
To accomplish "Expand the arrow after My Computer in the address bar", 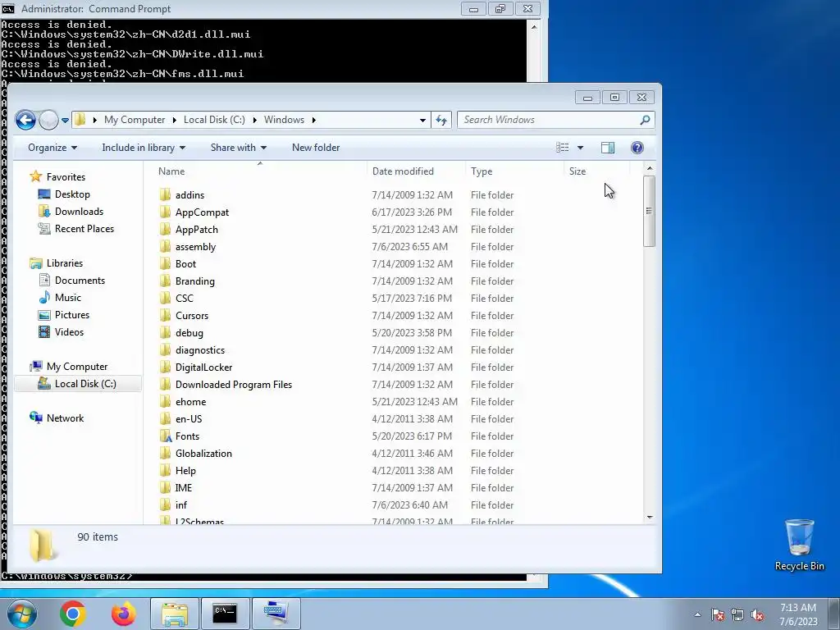I will pyautogui.click(x=174, y=120).
